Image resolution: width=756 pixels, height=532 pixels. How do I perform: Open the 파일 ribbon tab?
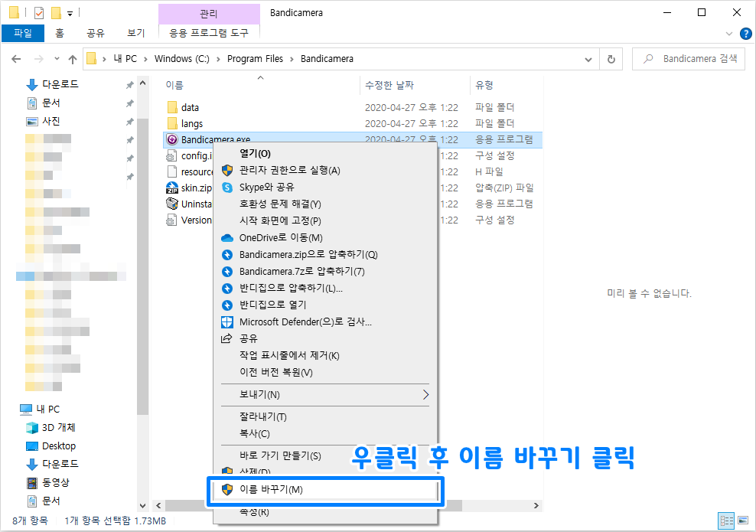[x=23, y=33]
